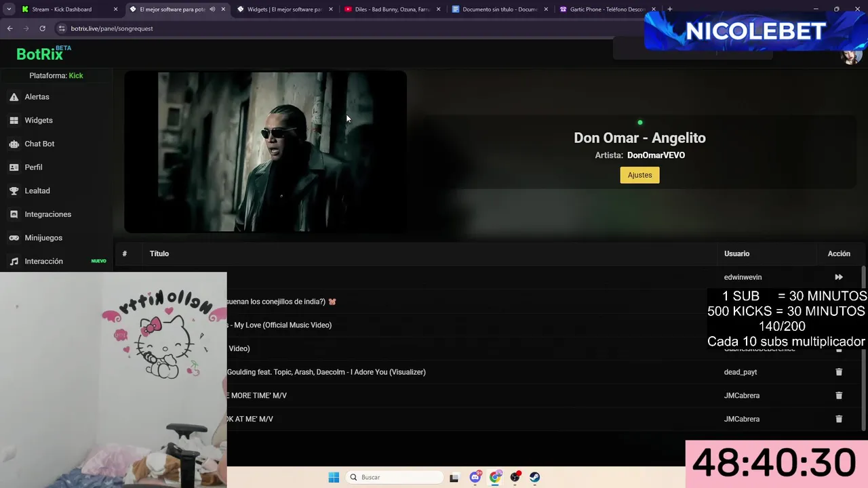868x488 pixels.
Task: Click the Plataforma: Kick label
Action: click(x=56, y=76)
